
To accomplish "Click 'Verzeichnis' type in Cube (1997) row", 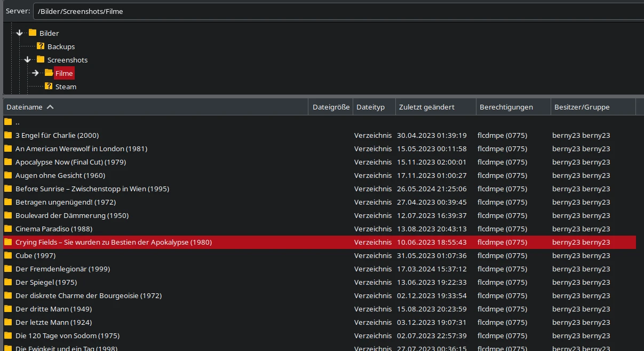I will (373, 255).
